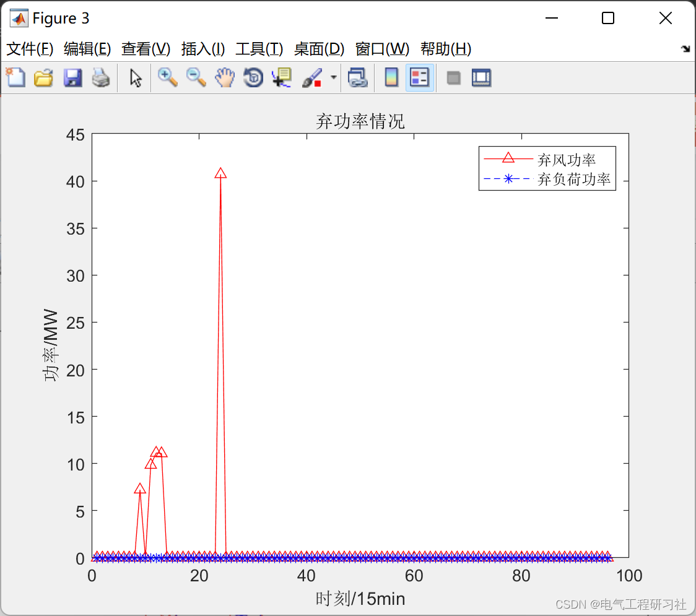Enable the Rotate 3D tool
Screen dimensions: 696x616
[x=253, y=77]
